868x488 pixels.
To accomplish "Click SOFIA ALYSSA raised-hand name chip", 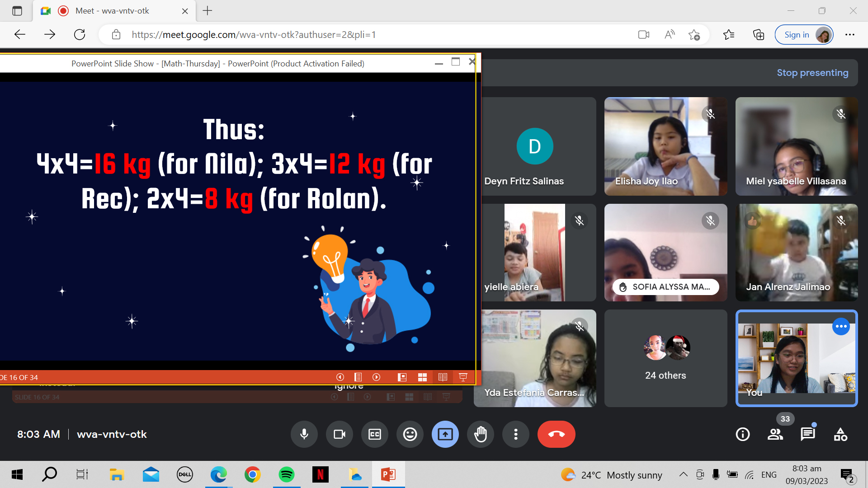I will pos(665,287).
